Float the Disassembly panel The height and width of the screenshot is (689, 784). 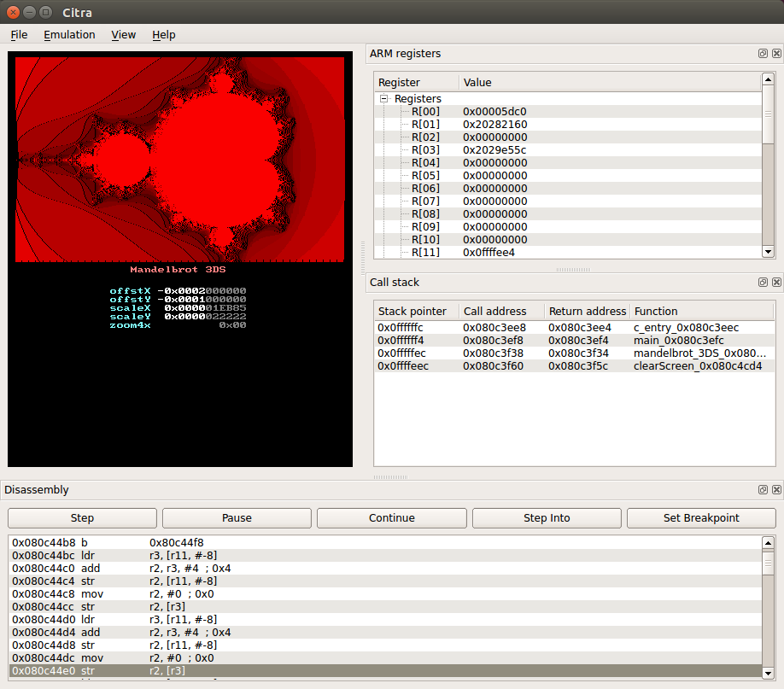[763, 490]
